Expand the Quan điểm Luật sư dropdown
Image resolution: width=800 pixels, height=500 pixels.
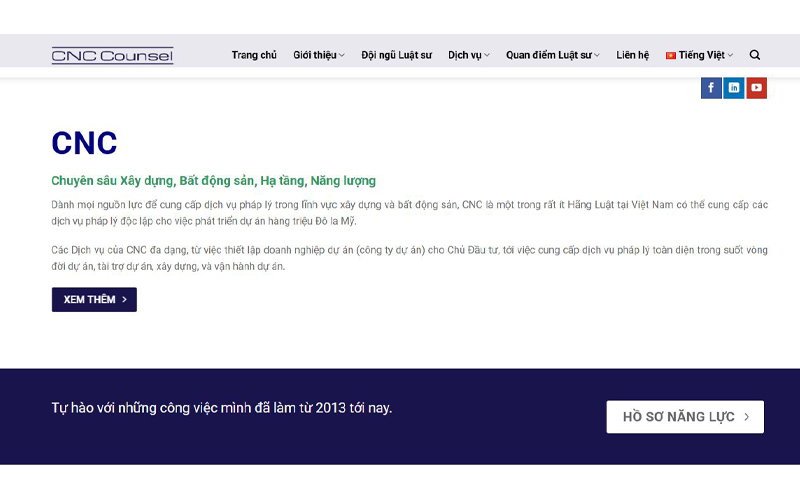click(x=552, y=55)
